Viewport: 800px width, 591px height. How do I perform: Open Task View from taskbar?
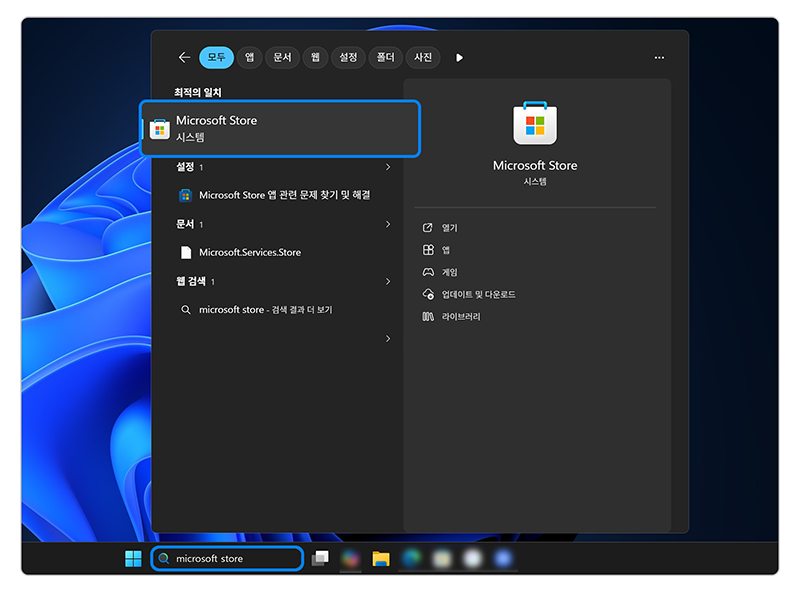click(320, 558)
